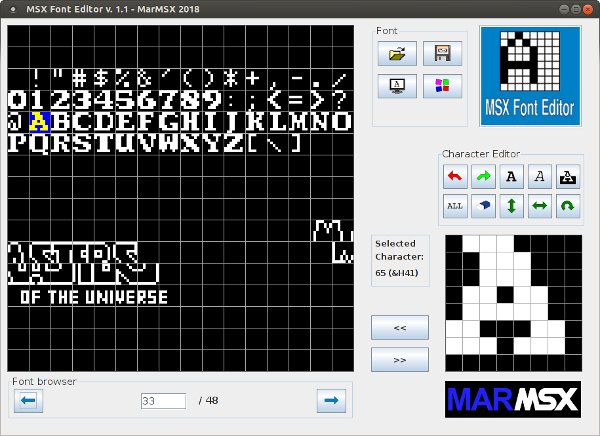Viewport: 600px width, 436px height.
Task: Select the letter P glyph in grid
Action: 18,144
